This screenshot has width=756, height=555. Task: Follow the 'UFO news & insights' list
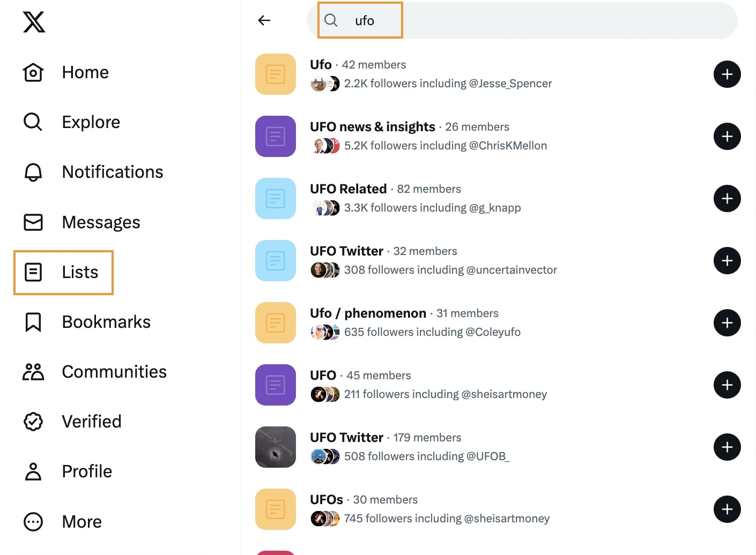727,137
